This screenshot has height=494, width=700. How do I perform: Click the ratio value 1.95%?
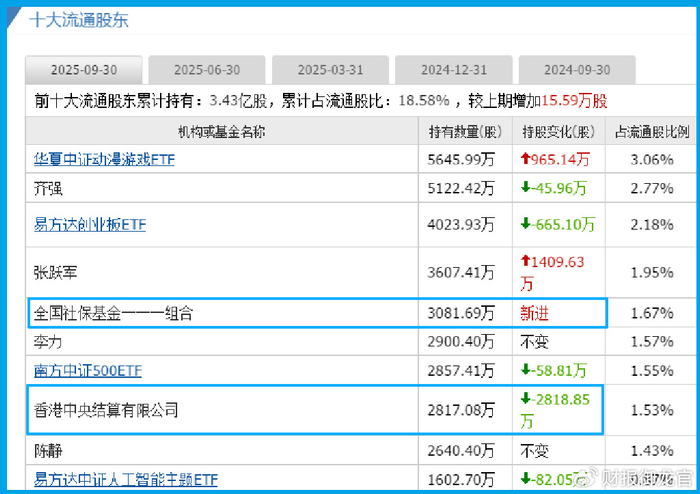[x=652, y=272]
